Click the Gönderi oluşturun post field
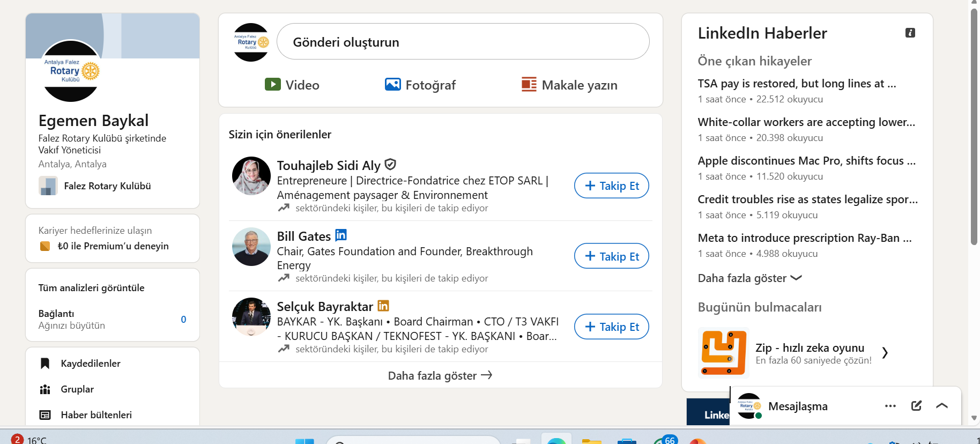Screen dimensions: 980x444 pos(463,42)
